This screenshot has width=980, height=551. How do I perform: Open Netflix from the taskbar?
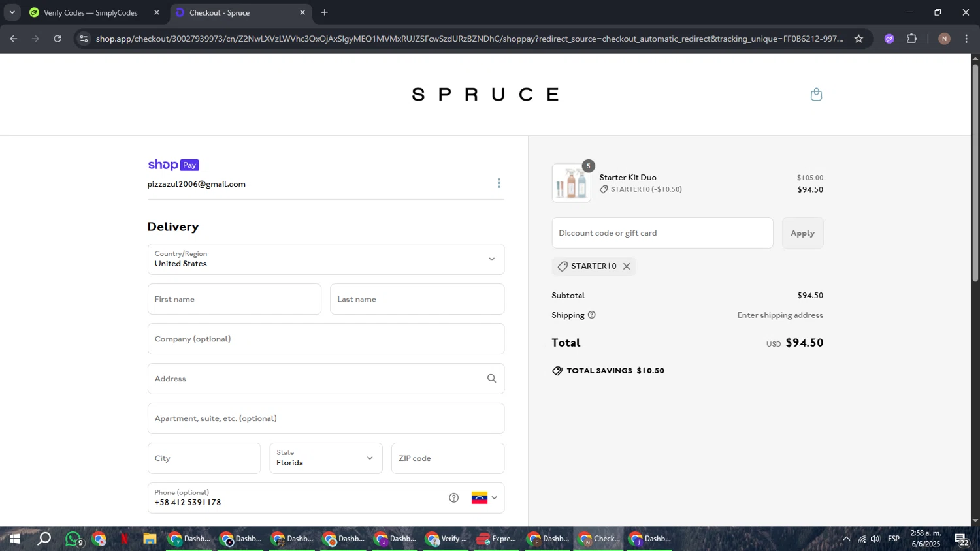pos(124,539)
